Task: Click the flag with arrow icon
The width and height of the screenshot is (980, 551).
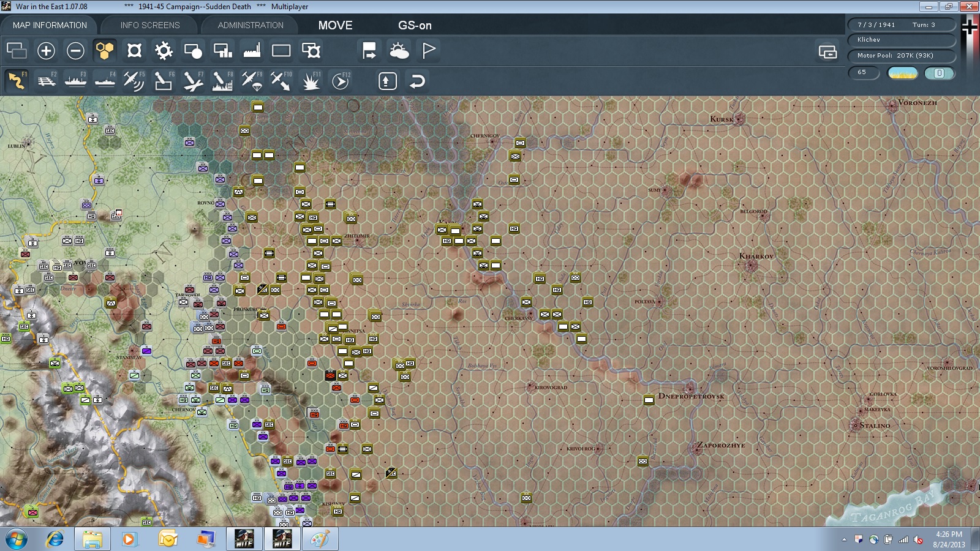Action: tap(369, 51)
